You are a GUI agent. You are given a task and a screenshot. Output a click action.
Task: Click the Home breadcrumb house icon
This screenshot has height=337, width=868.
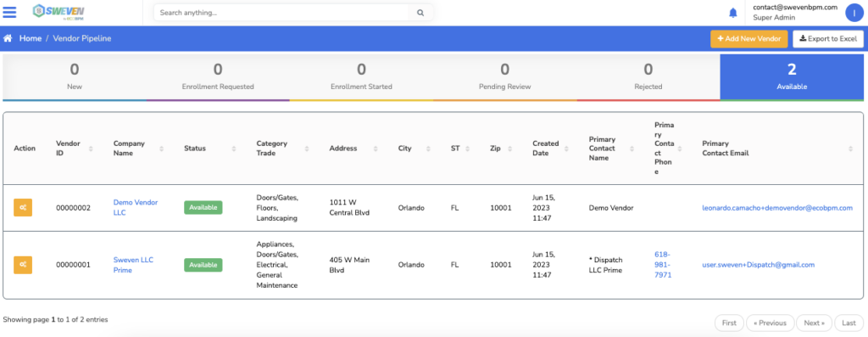tap(8, 39)
